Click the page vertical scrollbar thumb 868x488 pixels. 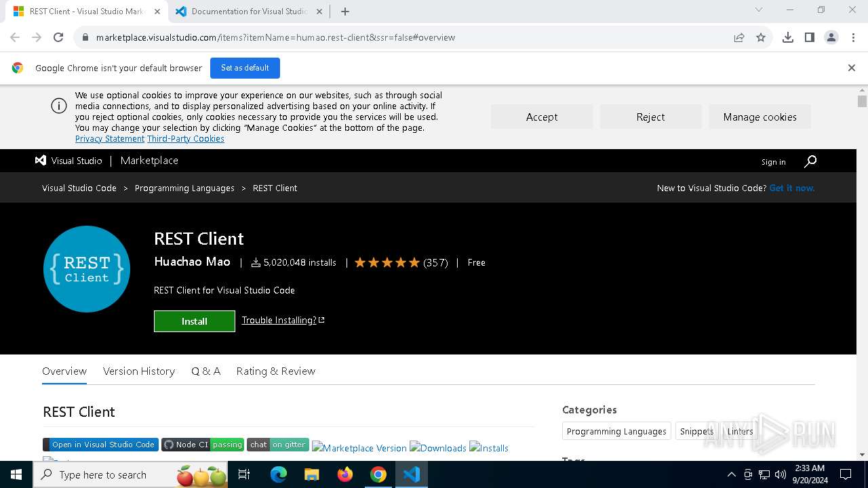point(862,101)
